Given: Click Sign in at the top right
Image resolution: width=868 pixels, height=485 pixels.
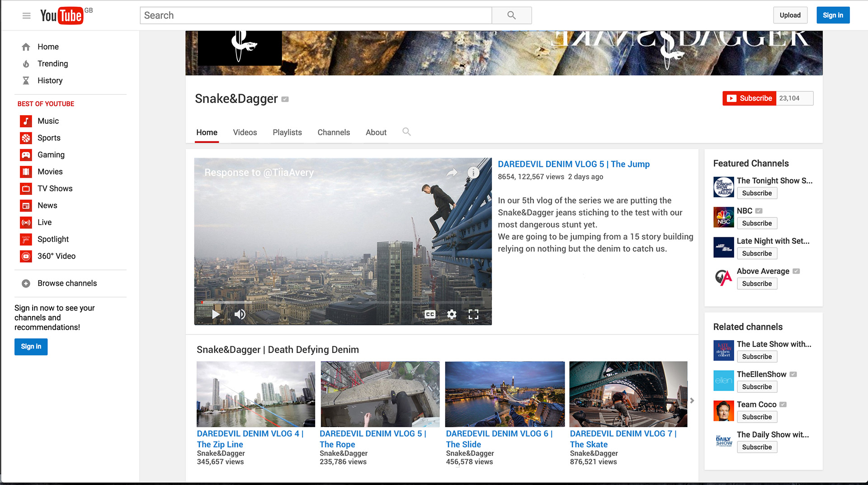Looking at the screenshot, I should (x=833, y=15).
